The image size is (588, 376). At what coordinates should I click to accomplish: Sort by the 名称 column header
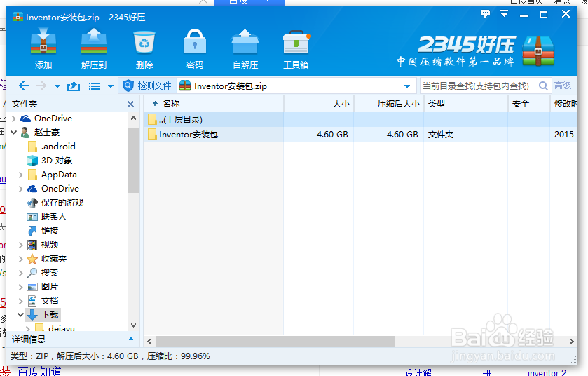point(214,104)
